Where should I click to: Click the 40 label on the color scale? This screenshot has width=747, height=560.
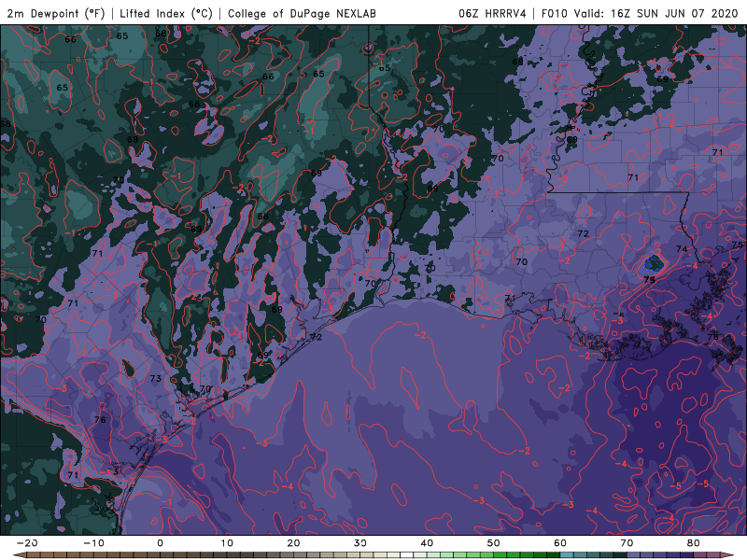coord(427,543)
